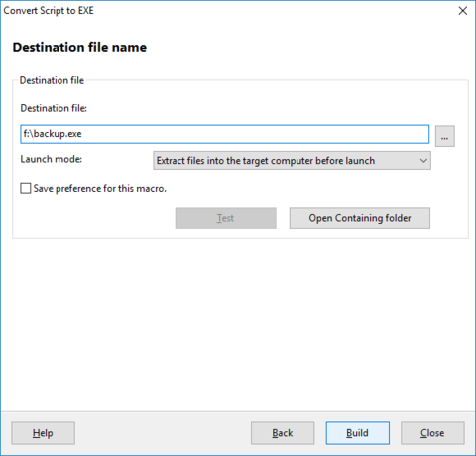Screen dimensions: 476x456
Task: Show Help for this wizard page
Action: (43, 433)
